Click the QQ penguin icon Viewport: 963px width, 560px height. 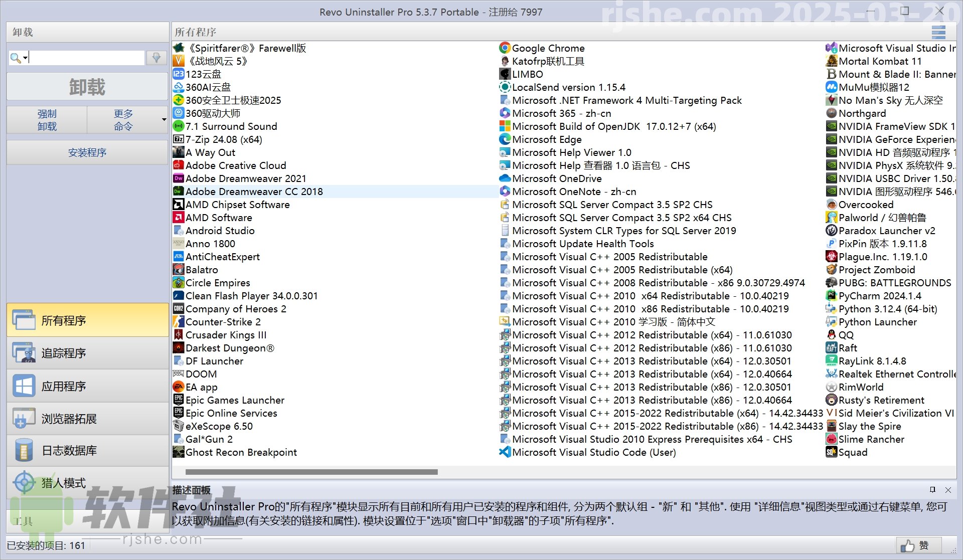831,335
